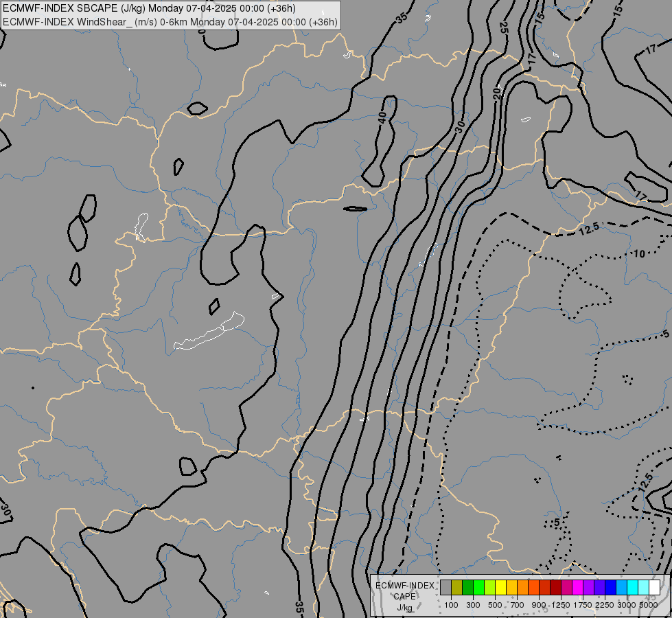Click the olive swatch in the CAPE legend

coord(457,588)
